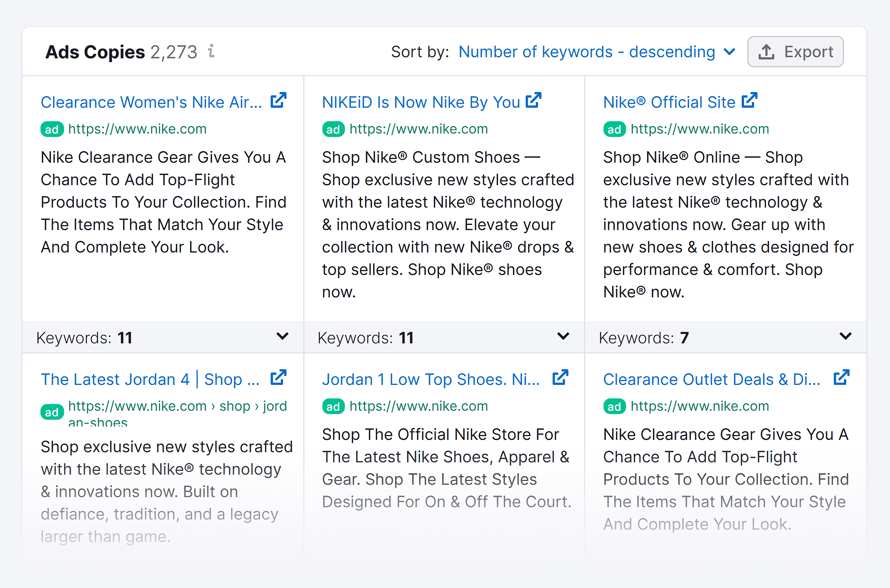Open external link icon for NIKEiD ad
The height and width of the screenshot is (588, 890).
click(x=533, y=101)
